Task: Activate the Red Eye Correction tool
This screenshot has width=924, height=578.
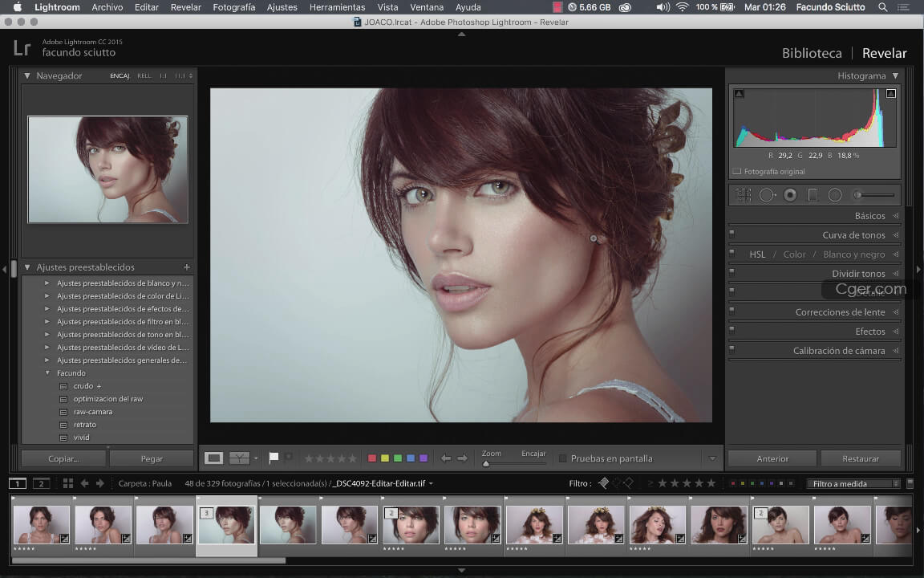Action: [x=790, y=194]
